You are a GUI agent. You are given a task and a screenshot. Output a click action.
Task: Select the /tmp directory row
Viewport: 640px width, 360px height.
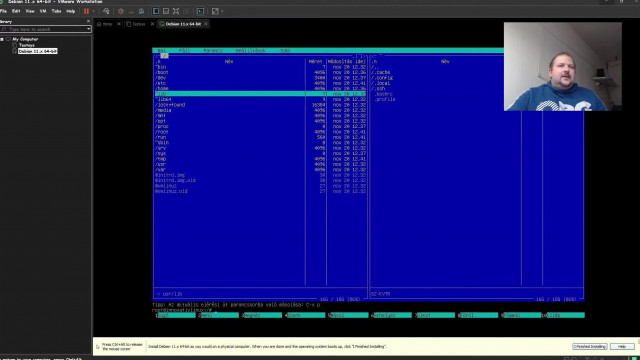coord(260,159)
